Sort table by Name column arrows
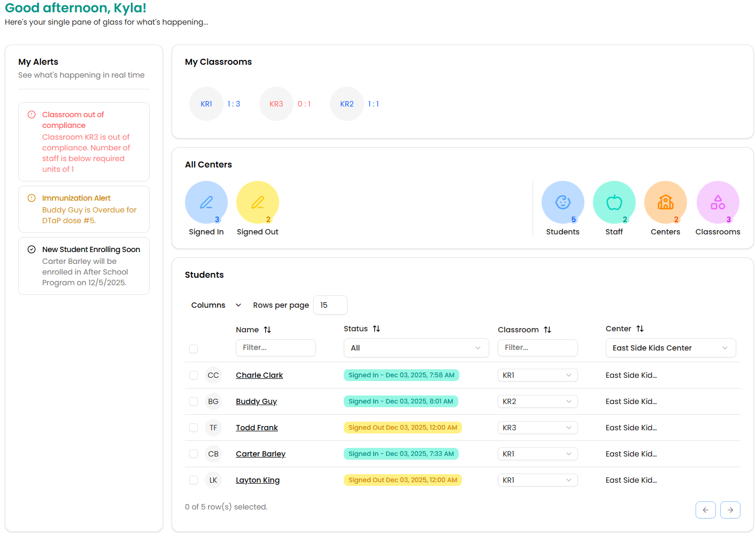This screenshot has width=756, height=533. [267, 330]
